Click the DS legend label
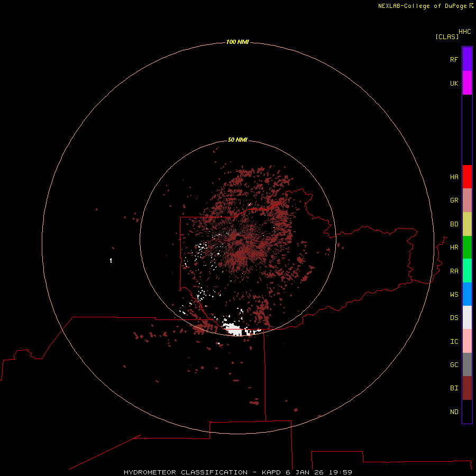This screenshot has width=476, height=476. (x=454, y=317)
